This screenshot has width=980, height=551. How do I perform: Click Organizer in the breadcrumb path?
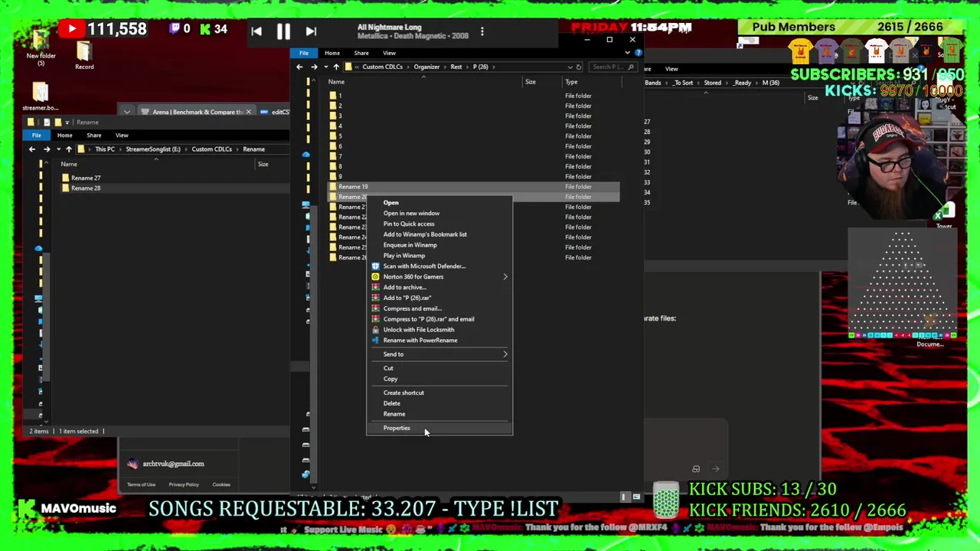tap(426, 67)
